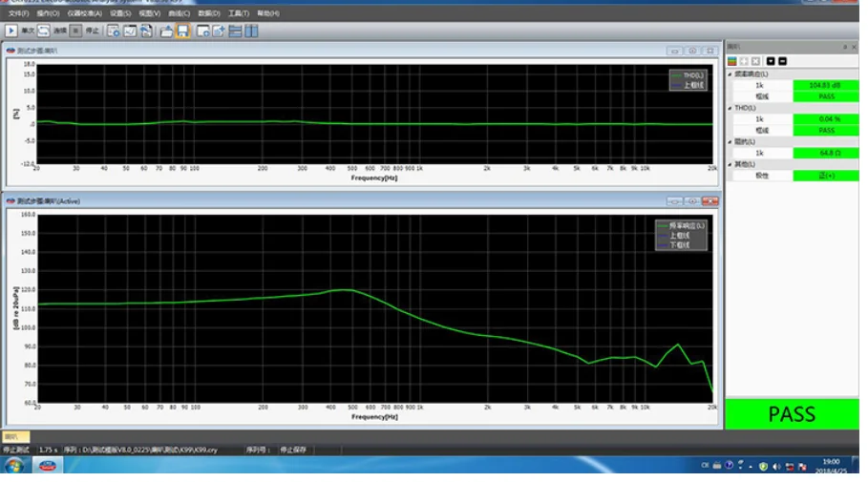Viewport: 868px width, 482px height.
Task: Open the 数据(D) menu
Action: pos(209,13)
